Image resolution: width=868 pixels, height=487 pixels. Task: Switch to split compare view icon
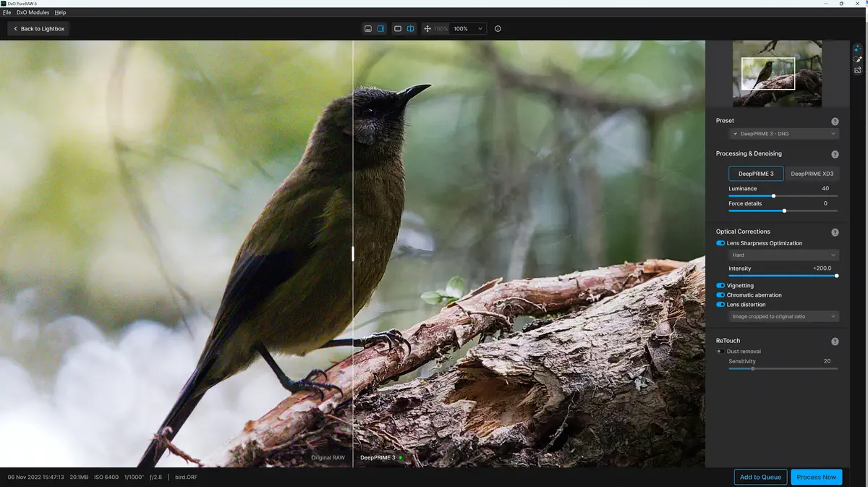[410, 29]
